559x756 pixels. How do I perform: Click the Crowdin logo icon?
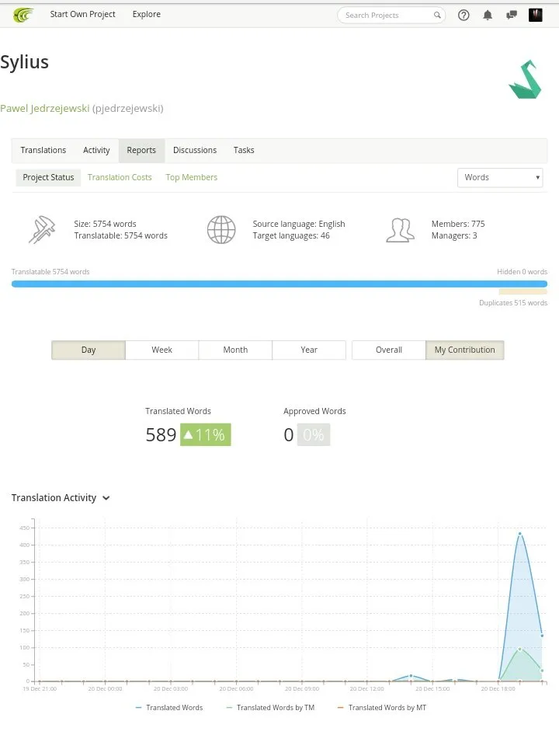click(x=23, y=15)
